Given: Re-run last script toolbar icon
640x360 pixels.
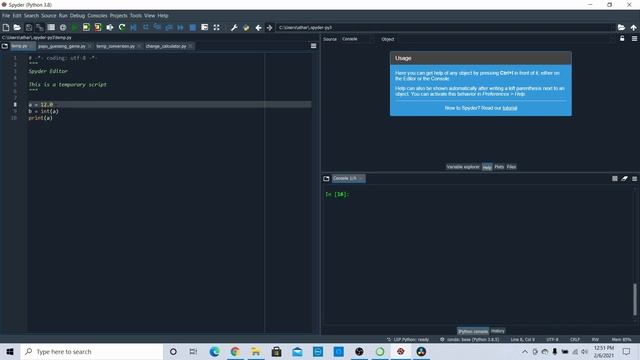Looking at the screenshot, I should 122,27.
